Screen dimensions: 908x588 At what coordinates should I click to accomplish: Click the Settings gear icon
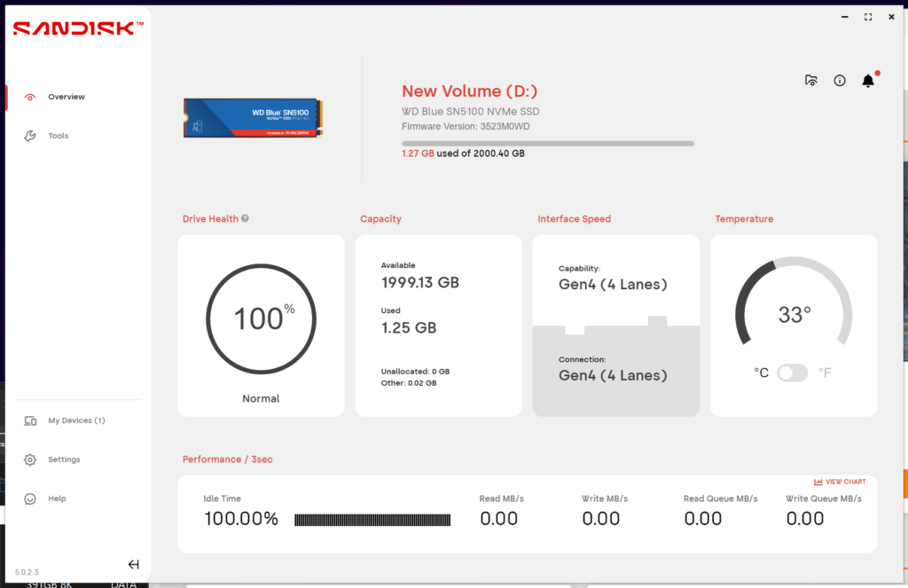tap(30, 459)
